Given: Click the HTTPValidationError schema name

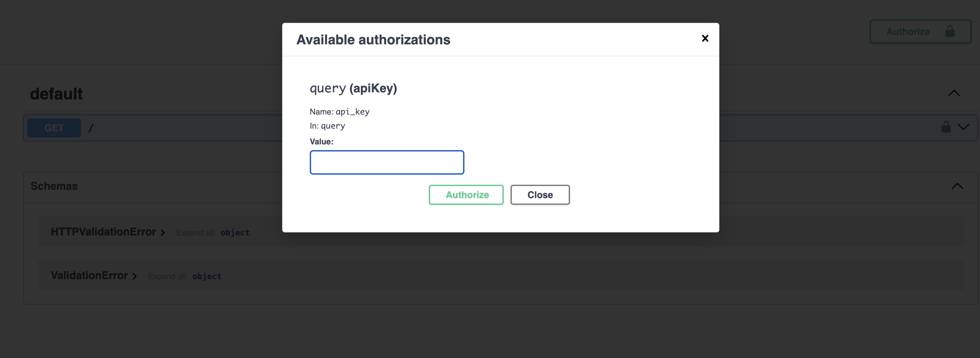Looking at the screenshot, I should pos(104,232).
